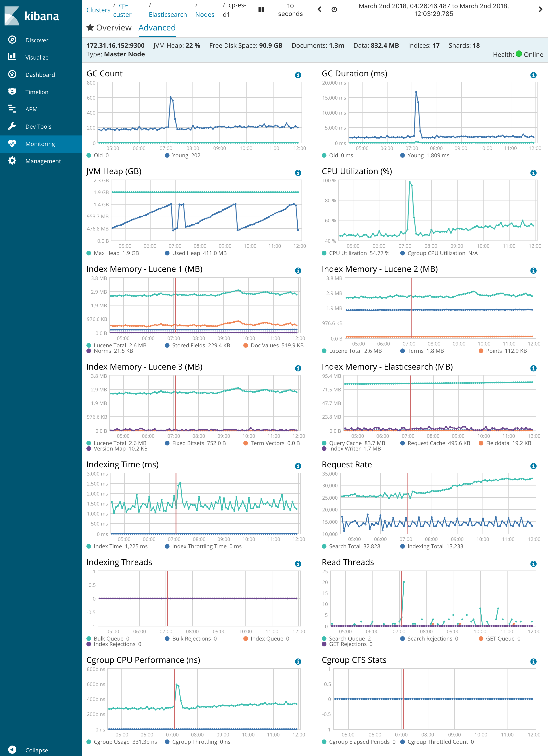The image size is (548, 756).
Task: Open Timelion mask icon
Action: (12, 92)
